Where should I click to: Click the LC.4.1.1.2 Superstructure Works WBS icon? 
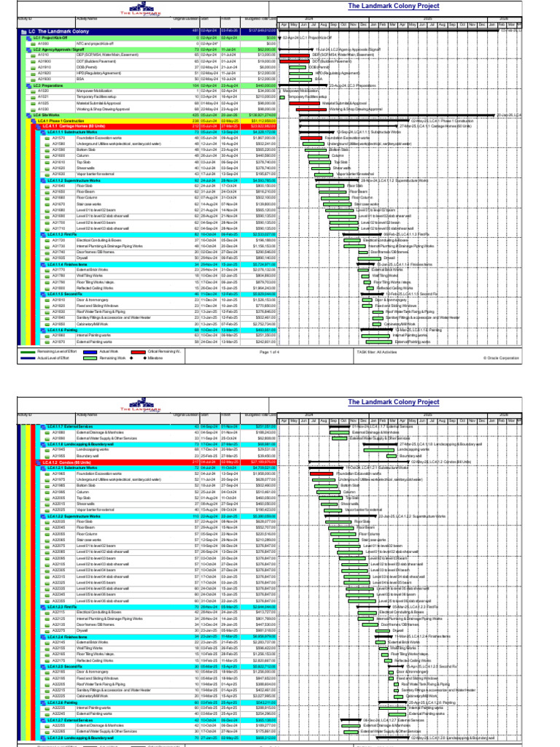point(43,181)
